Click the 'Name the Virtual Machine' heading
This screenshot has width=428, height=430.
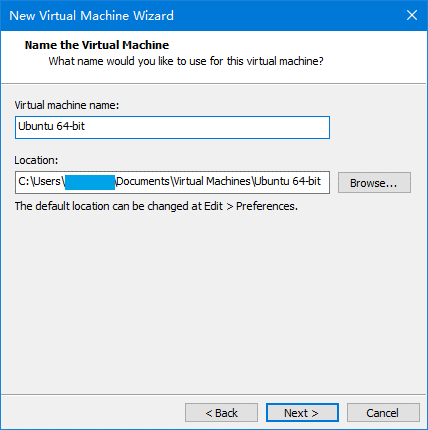tap(97, 45)
